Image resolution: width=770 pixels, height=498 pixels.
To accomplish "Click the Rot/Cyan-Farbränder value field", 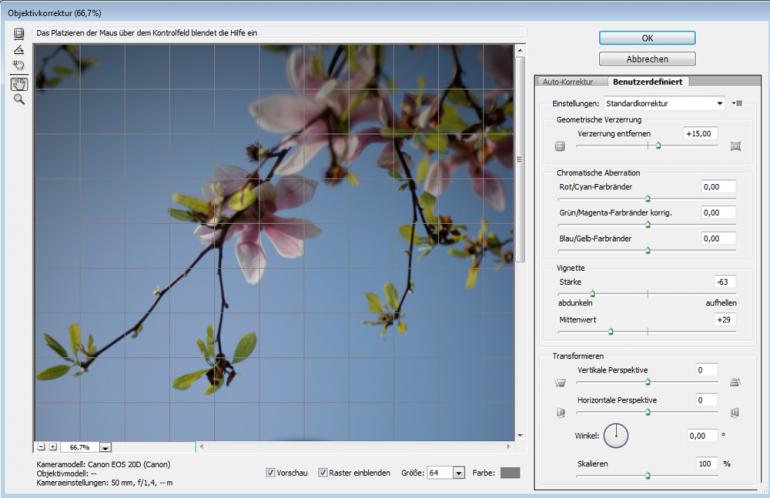I will 718,187.
